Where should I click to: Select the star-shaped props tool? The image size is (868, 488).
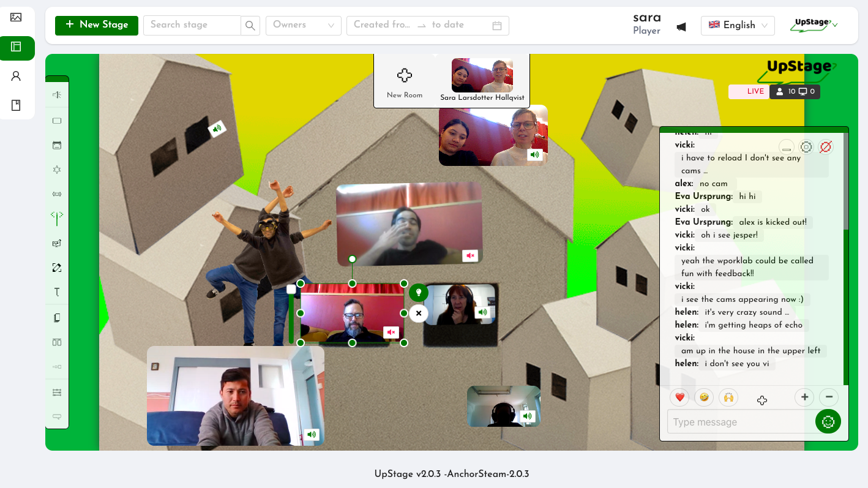57,170
